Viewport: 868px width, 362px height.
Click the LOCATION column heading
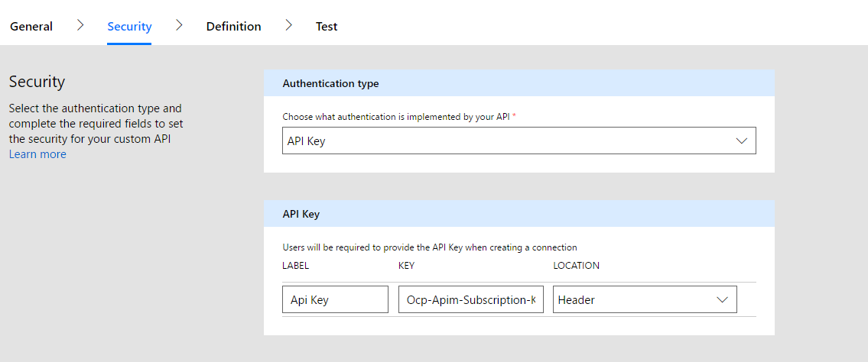576,266
